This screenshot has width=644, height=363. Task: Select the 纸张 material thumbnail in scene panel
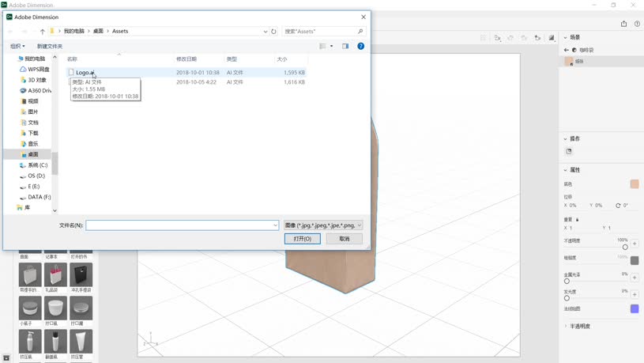click(569, 61)
